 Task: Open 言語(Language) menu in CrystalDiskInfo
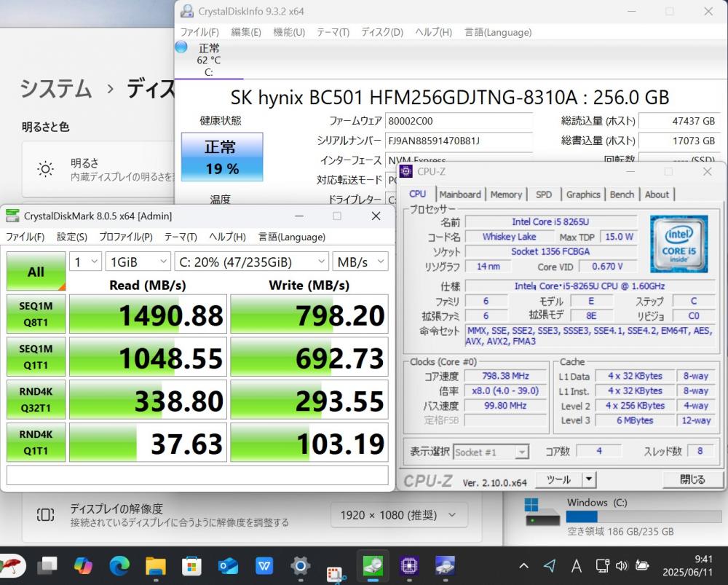498,32
